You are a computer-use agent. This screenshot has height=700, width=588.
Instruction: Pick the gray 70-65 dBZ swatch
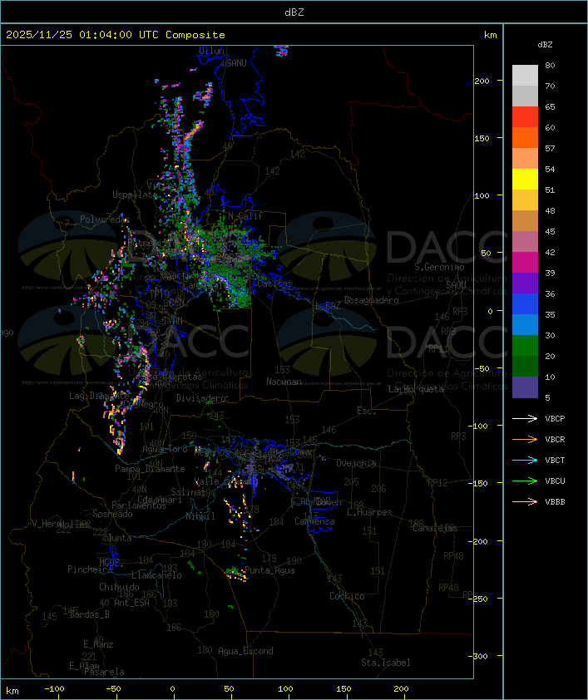[x=525, y=96]
